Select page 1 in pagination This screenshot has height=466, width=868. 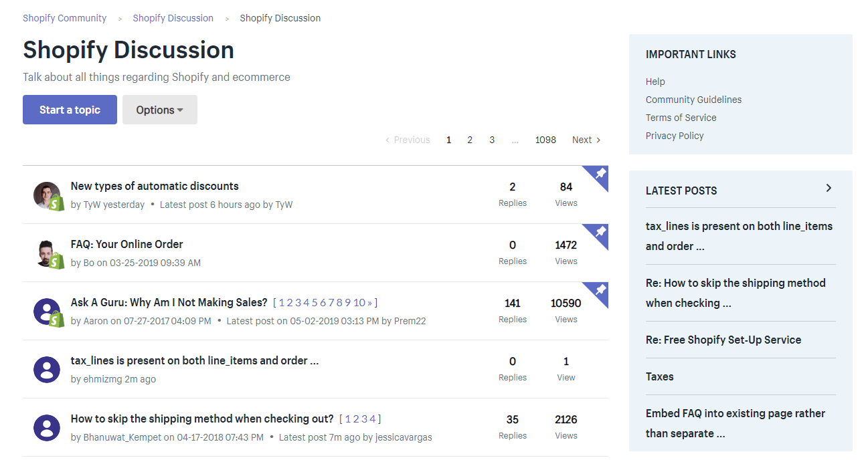click(449, 140)
